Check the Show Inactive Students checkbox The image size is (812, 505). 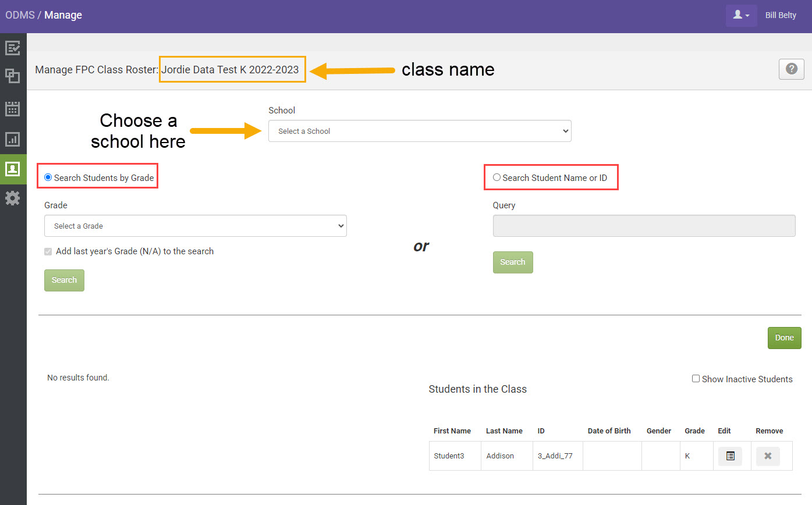click(696, 378)
